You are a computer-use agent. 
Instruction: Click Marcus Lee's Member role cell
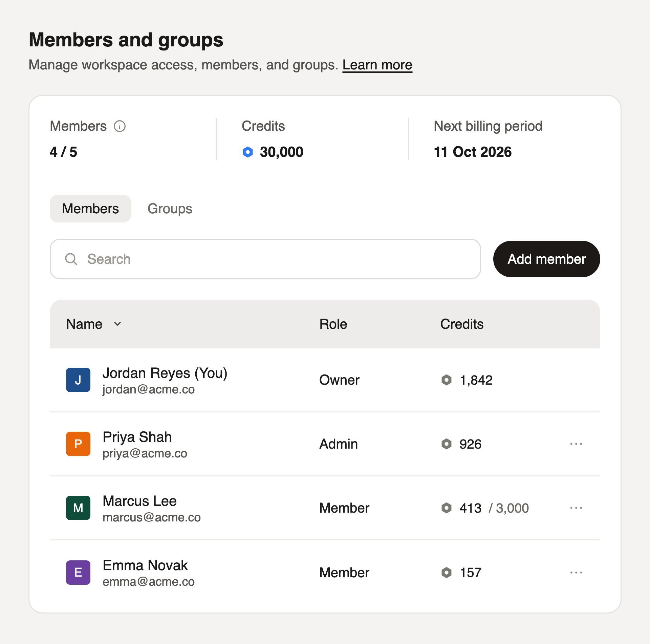(x=345, y=508)
